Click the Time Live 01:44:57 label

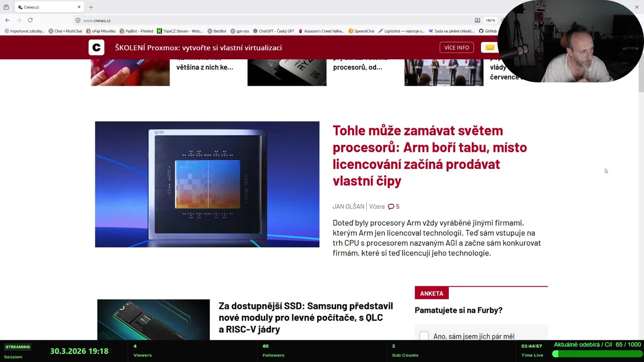click(532, 350)
